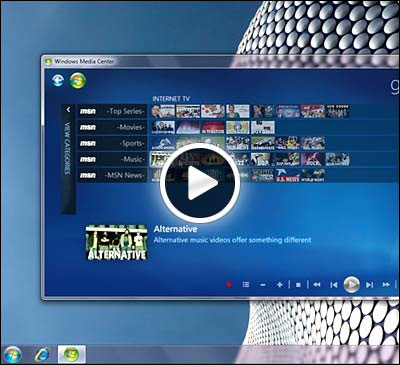Click the Media Center taskbar button
This screenshot has height=365, width=400.
[72, 354]
